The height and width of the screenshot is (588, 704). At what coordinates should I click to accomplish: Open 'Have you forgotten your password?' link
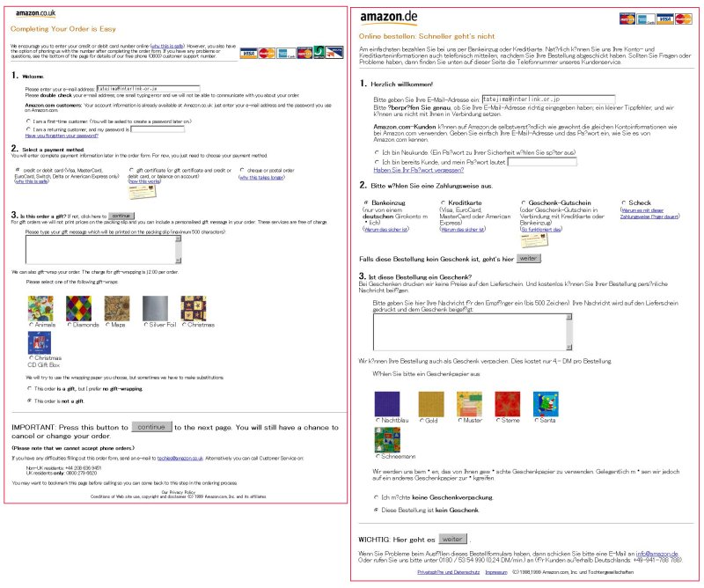(x=62, y=136)
